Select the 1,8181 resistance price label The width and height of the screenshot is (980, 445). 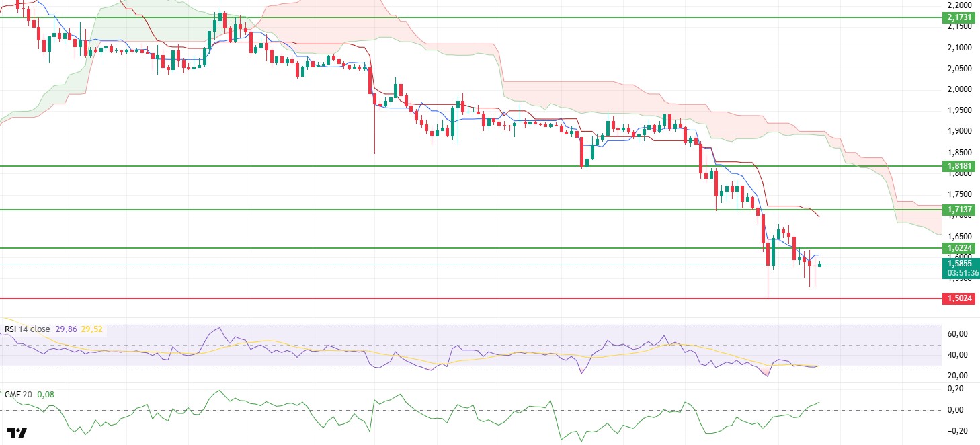click(961, 166)
